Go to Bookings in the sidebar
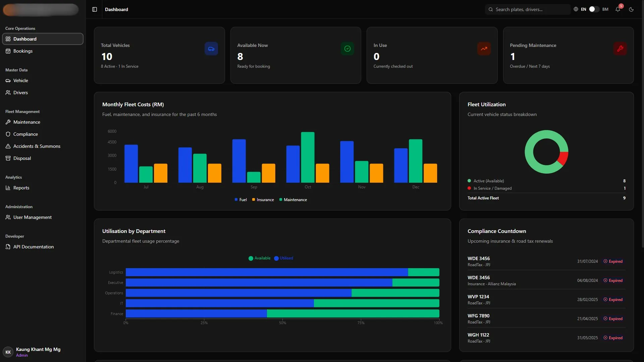 point(43,51)
